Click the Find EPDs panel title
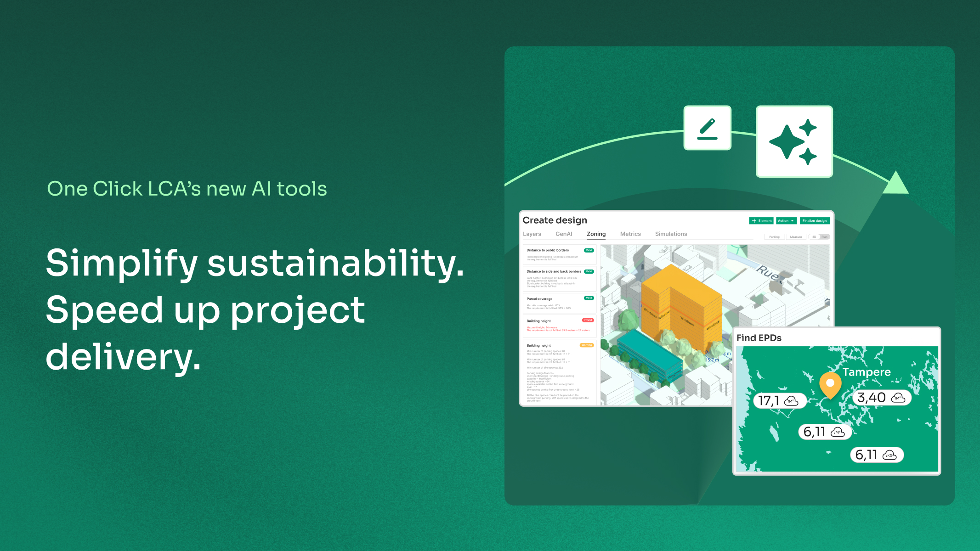The image size is (980, 551). [x=759, y=338]
